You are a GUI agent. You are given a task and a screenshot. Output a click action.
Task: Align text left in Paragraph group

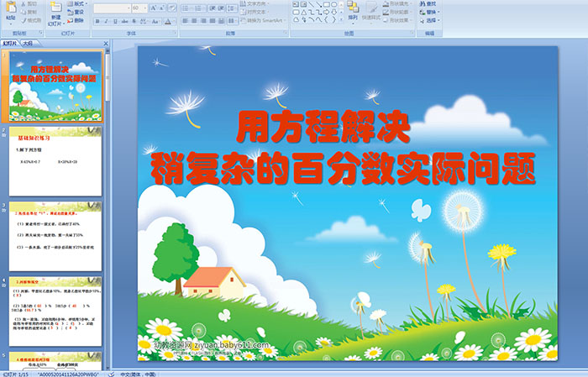point(186,21)
